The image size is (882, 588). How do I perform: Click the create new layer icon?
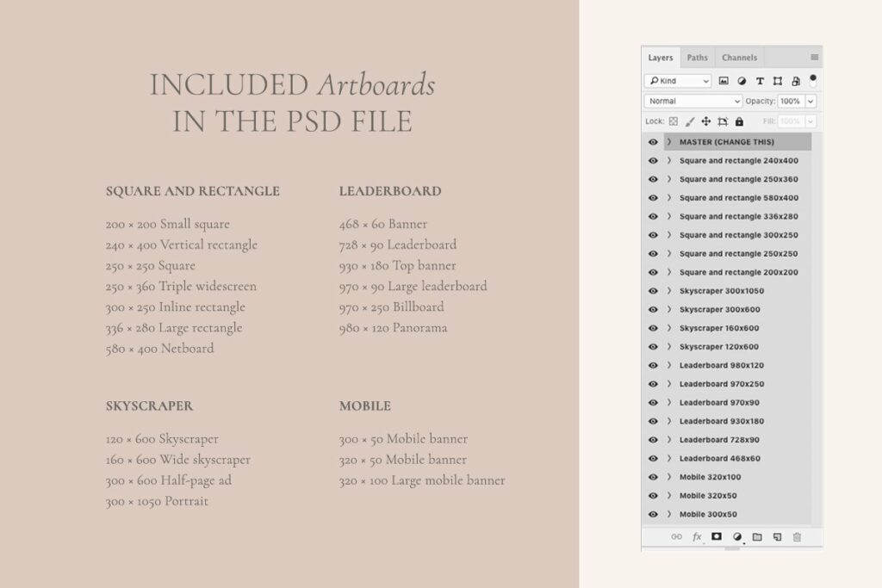point(778,537)
